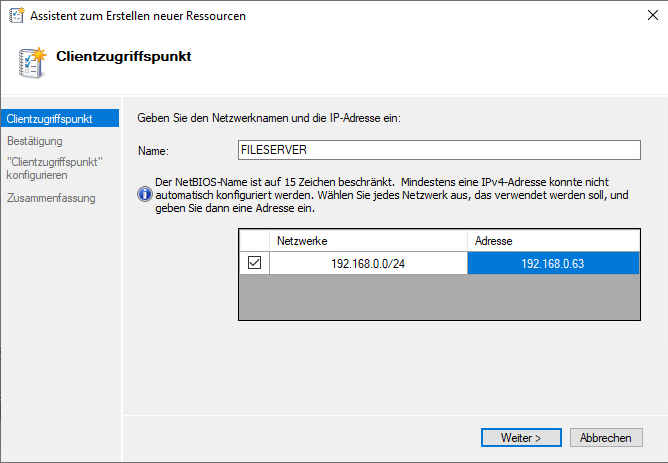Jump to the Zusammenfassung step
The width and height of the screenshot is (668, 463).
pos(51,198)
